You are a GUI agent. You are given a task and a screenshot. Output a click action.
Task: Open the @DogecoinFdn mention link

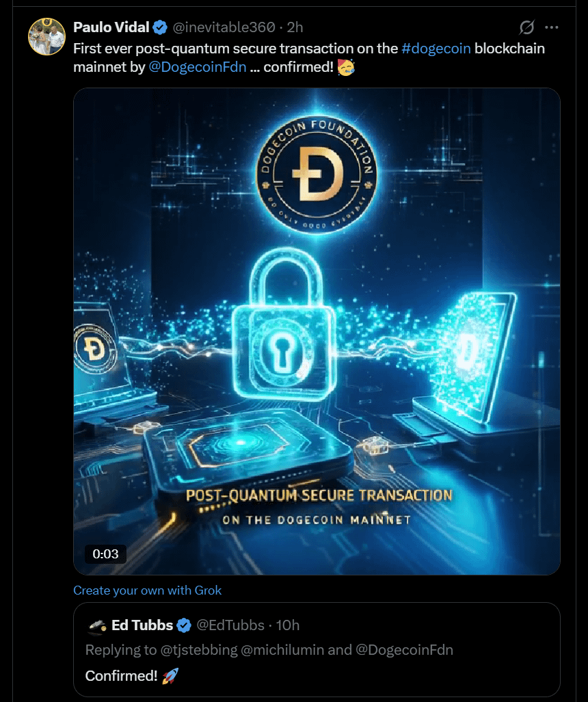(x=198, y=66)
